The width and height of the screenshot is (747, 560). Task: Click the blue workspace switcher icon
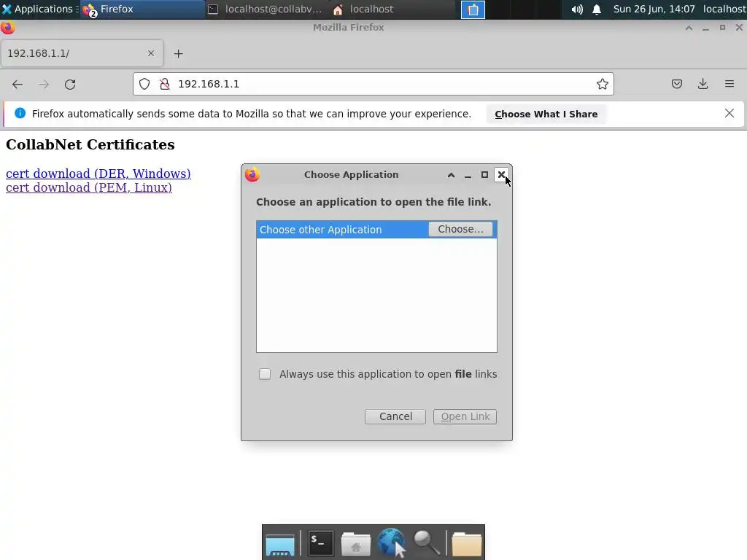pos(473,9)
